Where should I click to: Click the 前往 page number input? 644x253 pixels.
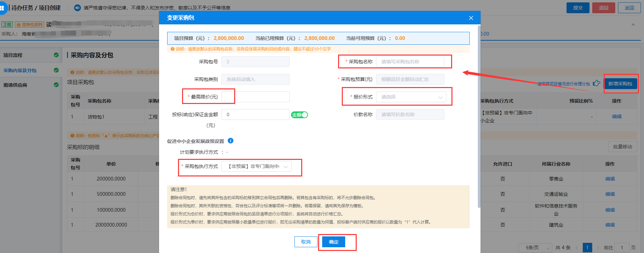click(622, 248)
